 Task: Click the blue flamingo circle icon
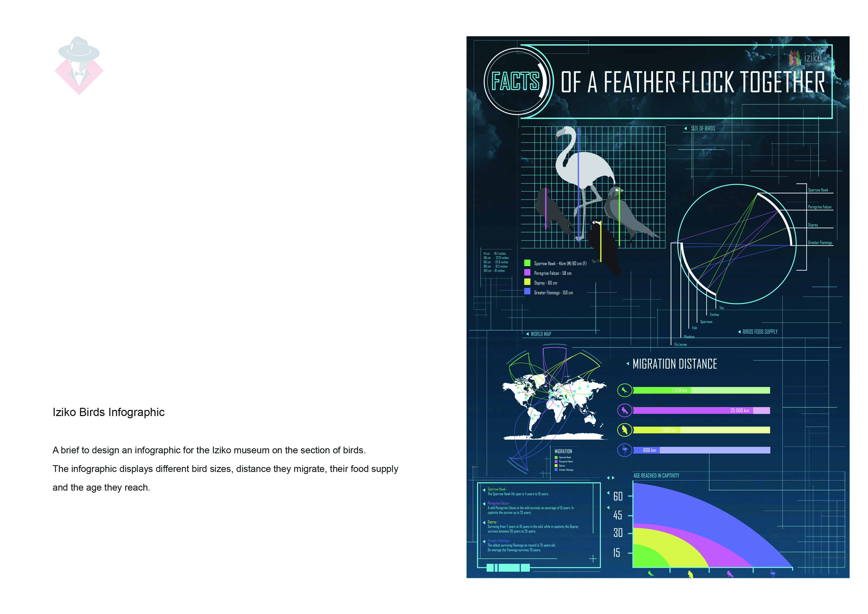(625, 450)
